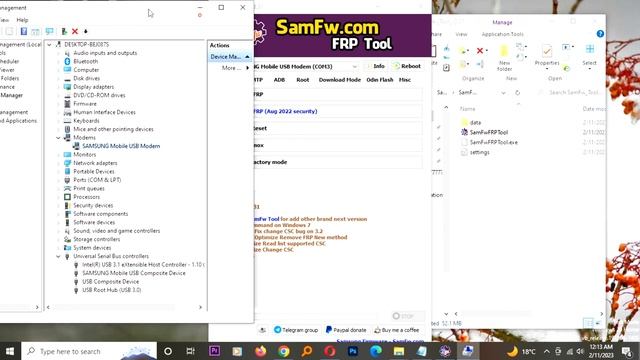
Task: Collapse the DESKTOP-BEJ087S root node
Action: click(49, 44)
